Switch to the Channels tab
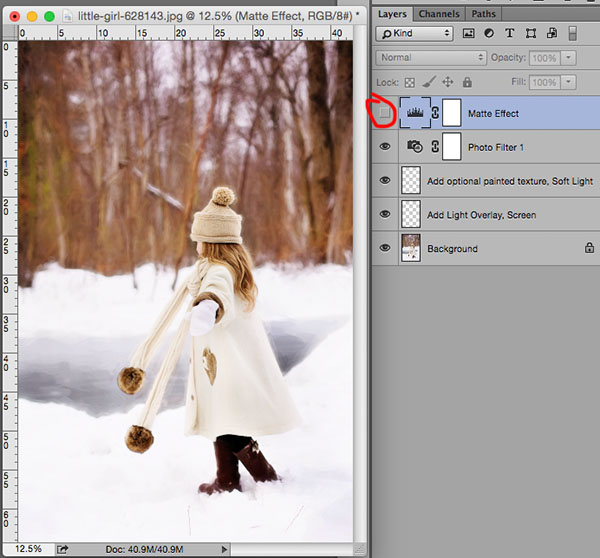 point(439,14)
